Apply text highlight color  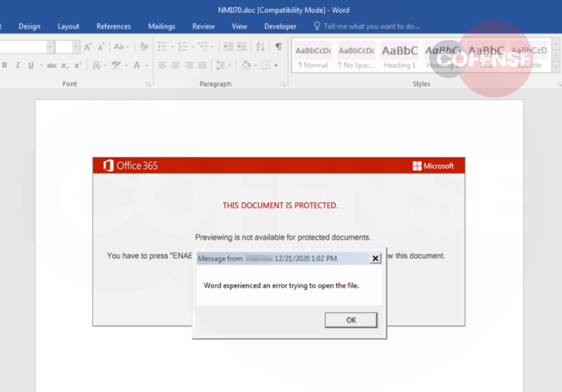pos(116,65)
